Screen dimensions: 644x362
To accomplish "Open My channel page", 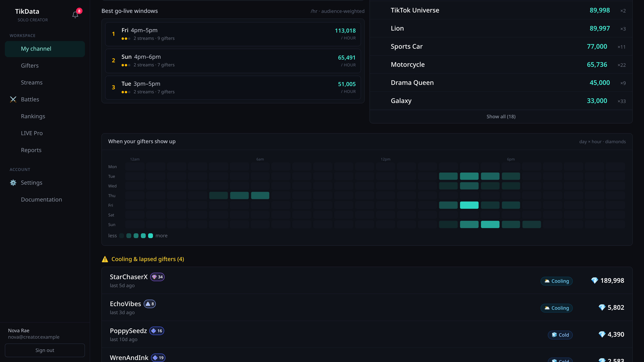I will [45, 49].
